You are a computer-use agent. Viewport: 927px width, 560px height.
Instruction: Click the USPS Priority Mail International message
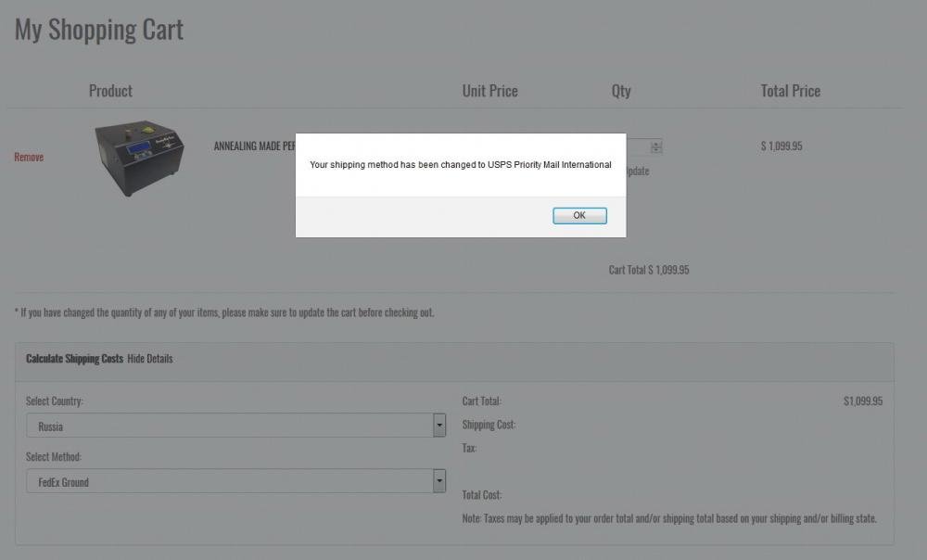click(x=460, y=165)
